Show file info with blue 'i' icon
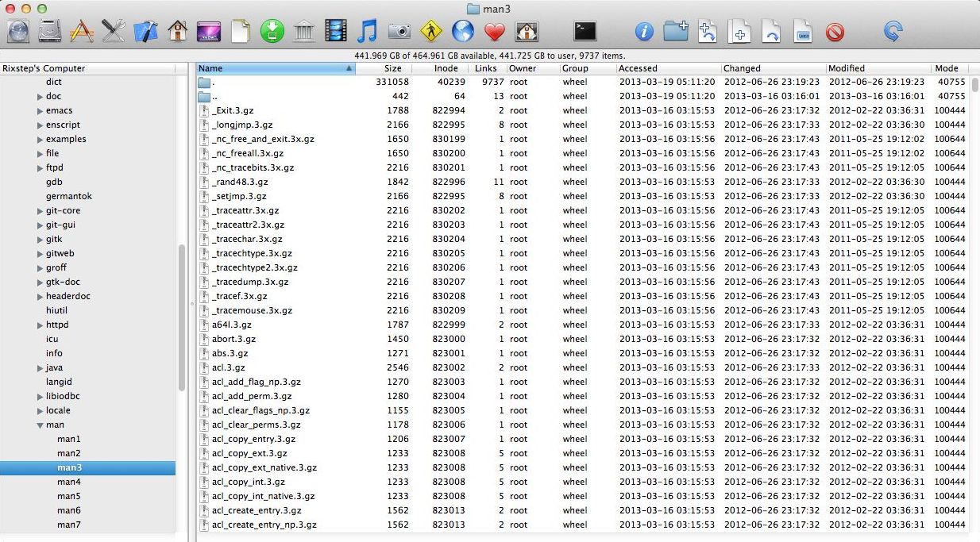The width and height of the screenshot is (980, 542). [644, 32]
